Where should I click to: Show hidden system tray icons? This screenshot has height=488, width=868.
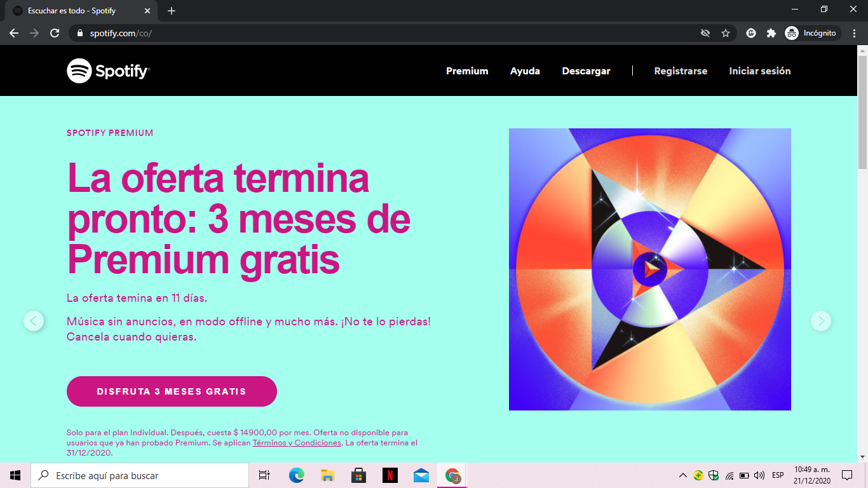click(x=683, y=475)
